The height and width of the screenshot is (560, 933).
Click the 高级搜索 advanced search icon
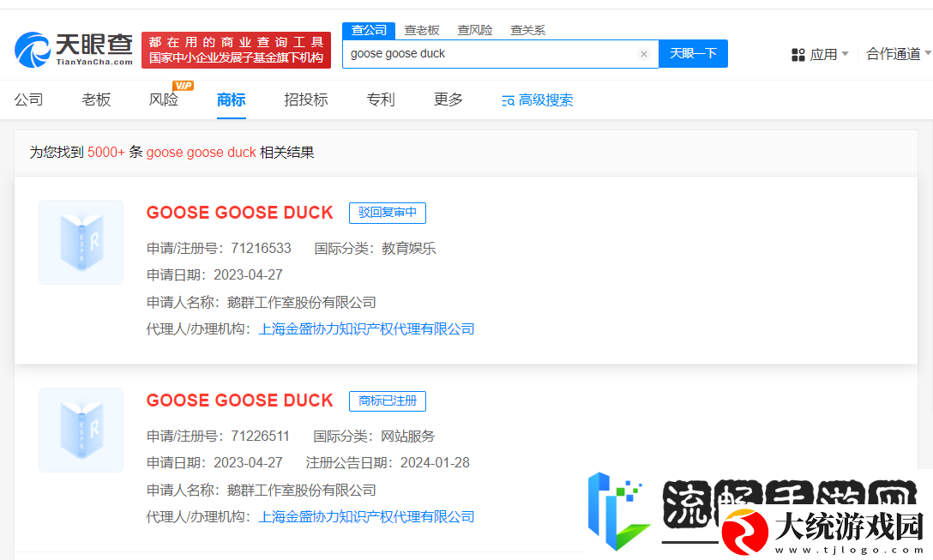(x=509, y=100)
